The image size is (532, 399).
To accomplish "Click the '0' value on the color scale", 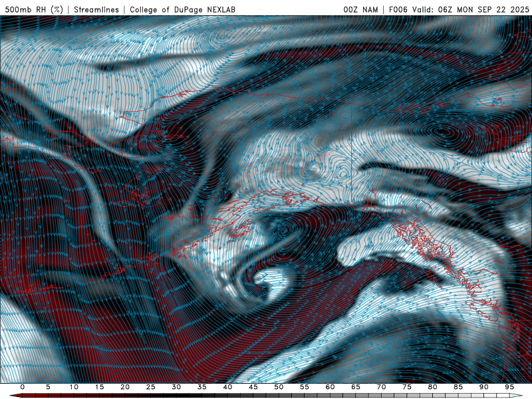I will 23,387.
